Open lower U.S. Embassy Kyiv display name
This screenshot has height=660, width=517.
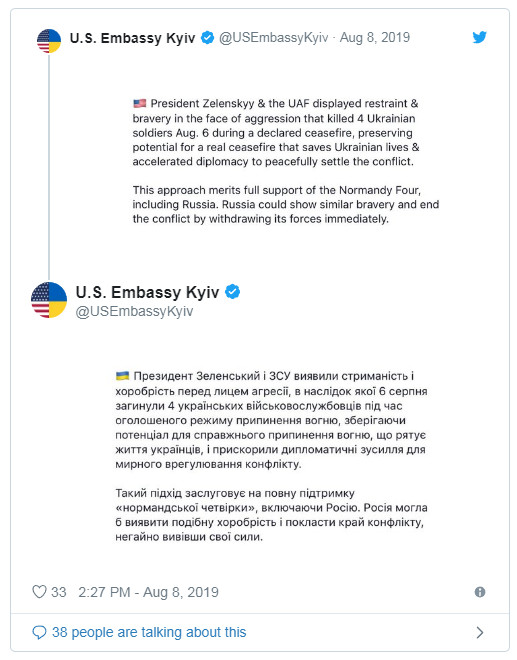tap(147, 292)
